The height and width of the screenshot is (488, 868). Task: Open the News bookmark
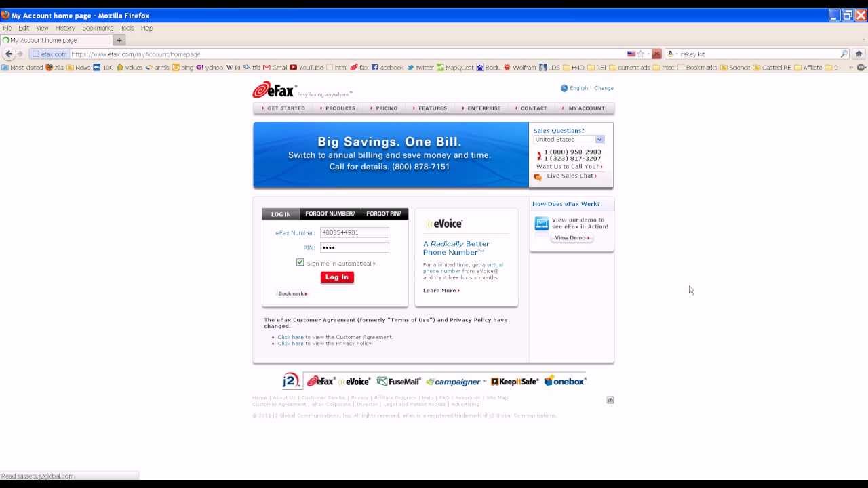pos(78,68)
